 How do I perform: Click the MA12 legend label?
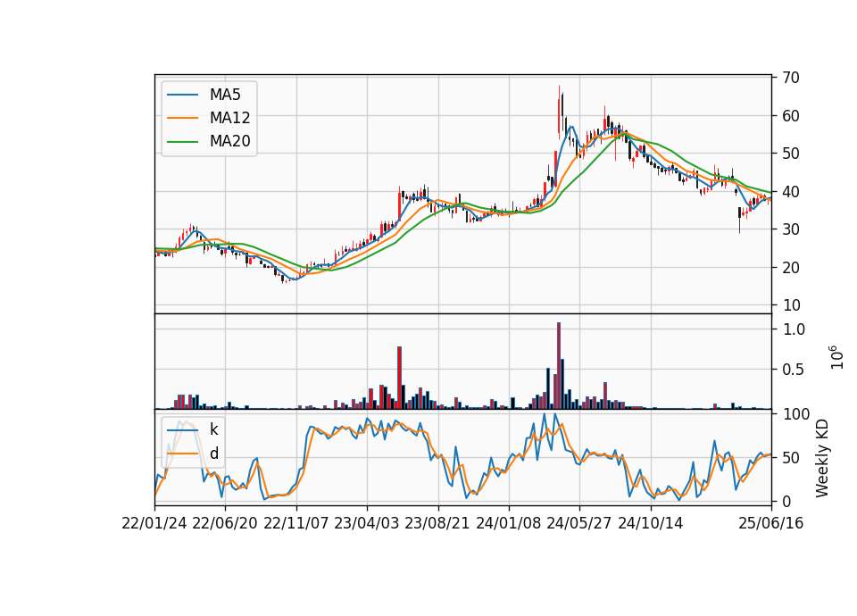[x=229, y=118]
